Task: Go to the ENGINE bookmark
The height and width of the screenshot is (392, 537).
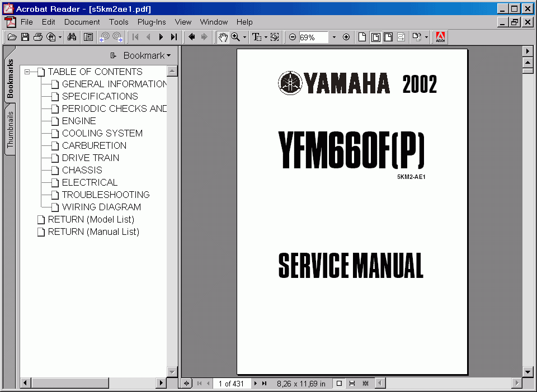Action: pos(78,121)
